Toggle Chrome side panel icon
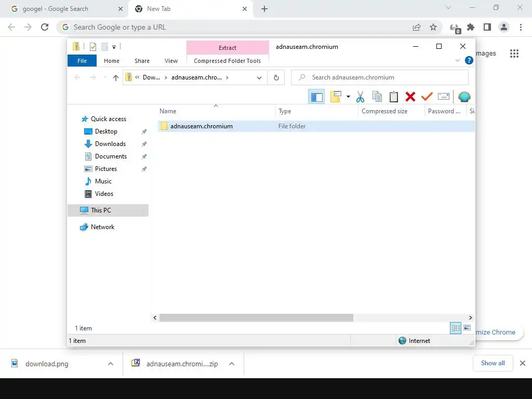 [x=487, y=27]
